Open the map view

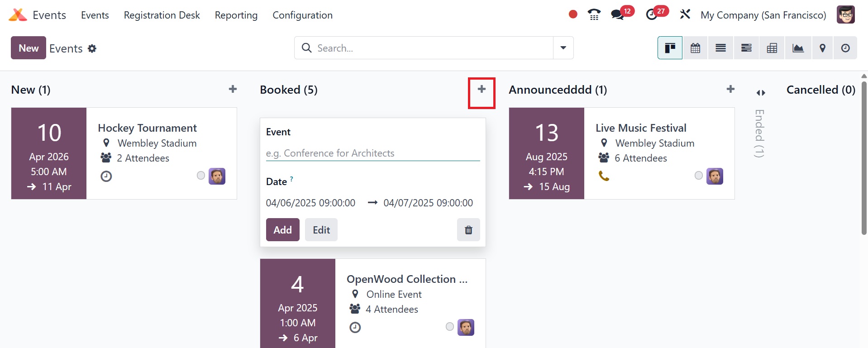822,48
